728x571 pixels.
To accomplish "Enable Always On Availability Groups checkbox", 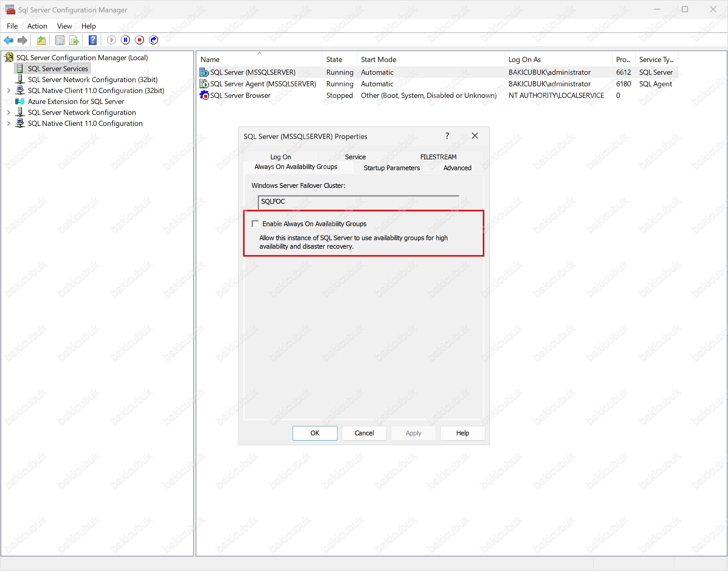I will pos(255,224).
